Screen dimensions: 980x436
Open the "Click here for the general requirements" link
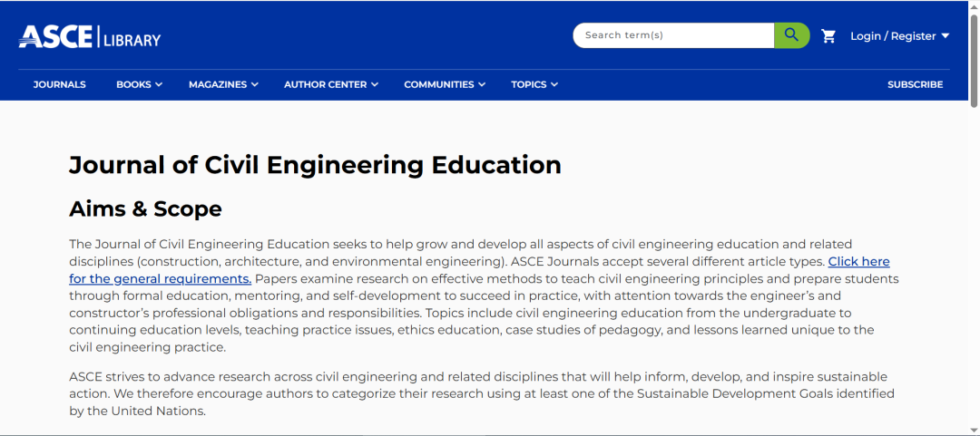coord(479,270)
